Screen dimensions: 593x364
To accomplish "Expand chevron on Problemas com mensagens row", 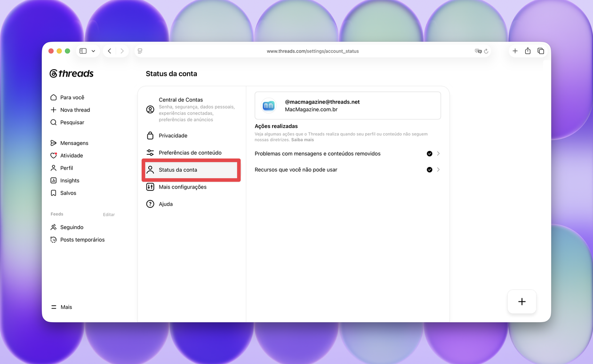I will pos(438,154).
